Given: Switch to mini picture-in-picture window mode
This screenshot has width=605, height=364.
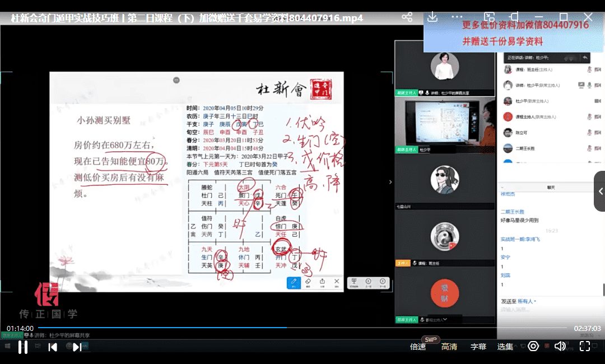Looking at the screenshot, I should tap(489, 17).
